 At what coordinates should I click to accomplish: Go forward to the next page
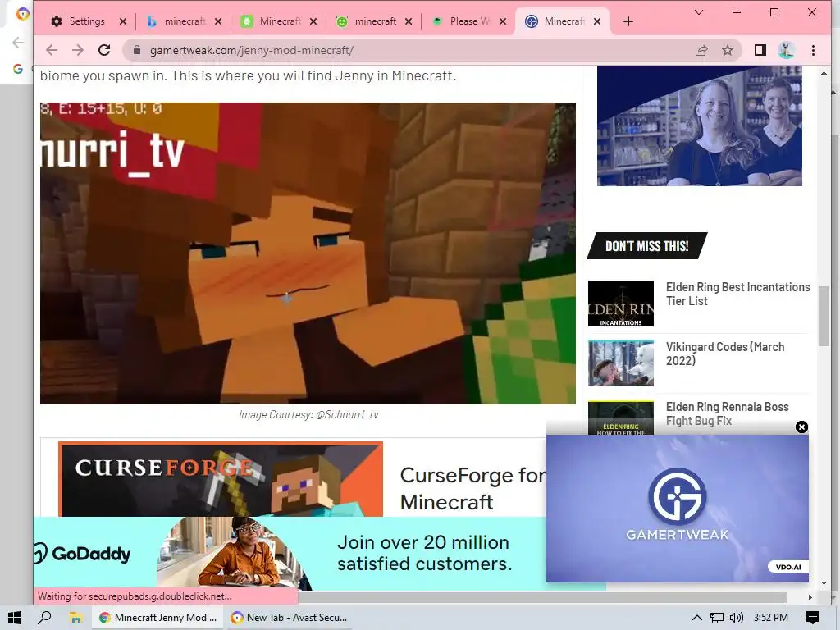(x=78, y=50)
